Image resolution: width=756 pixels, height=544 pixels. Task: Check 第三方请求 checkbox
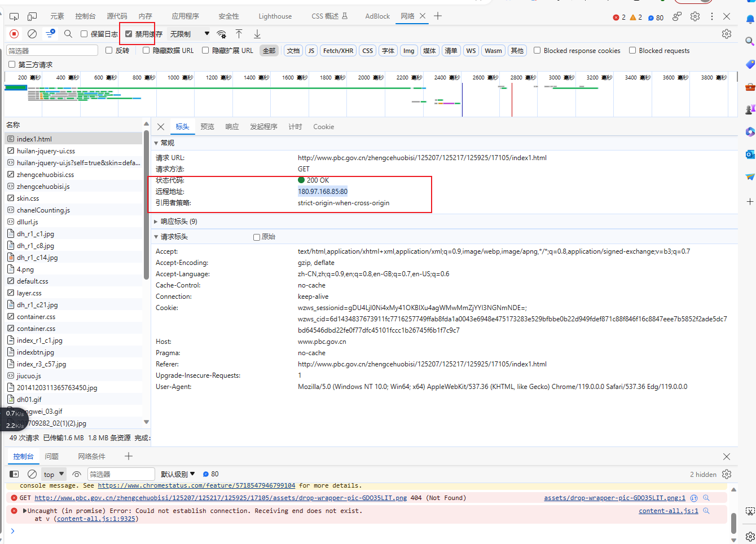(12, 64)
